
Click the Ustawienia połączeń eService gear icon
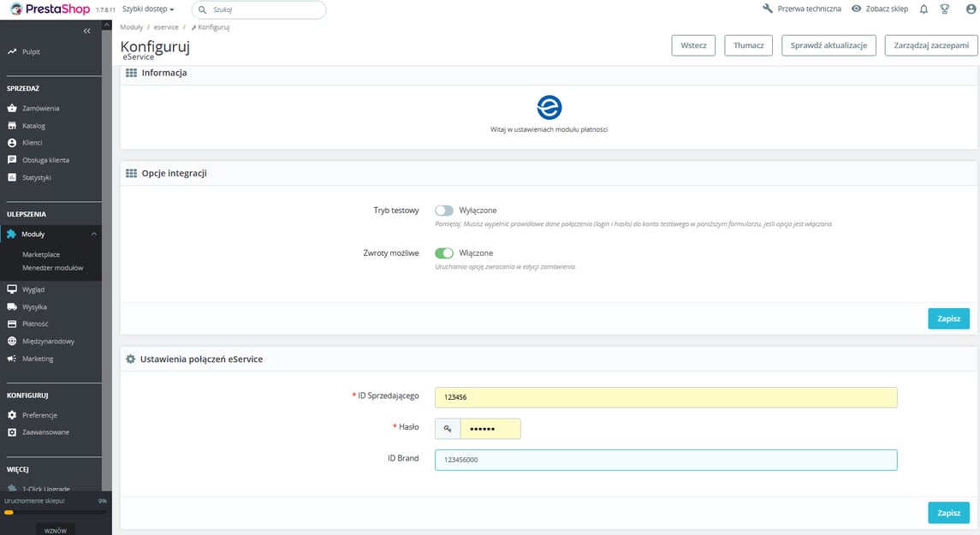130,360
